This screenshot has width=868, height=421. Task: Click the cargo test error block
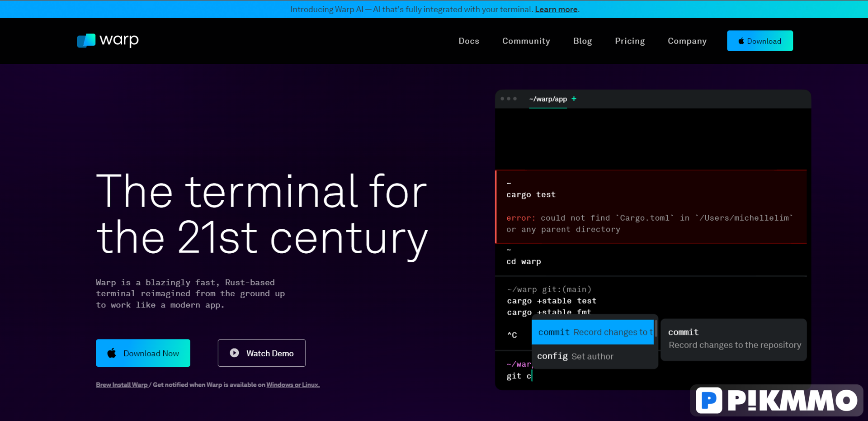651,207
